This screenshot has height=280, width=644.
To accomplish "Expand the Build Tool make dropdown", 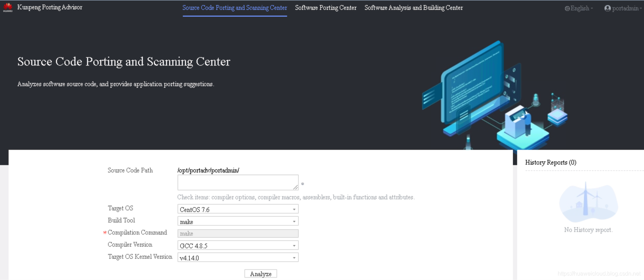I will (238, 221).
